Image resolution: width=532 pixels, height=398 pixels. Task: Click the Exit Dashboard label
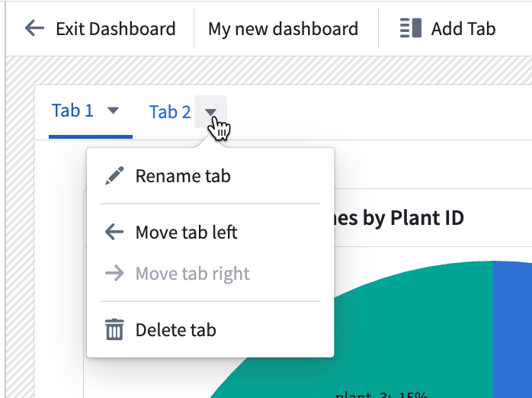point(116,28)
